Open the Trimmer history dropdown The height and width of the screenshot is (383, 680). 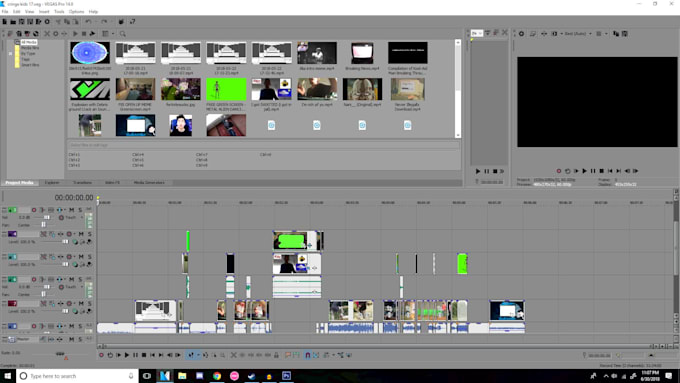click(477, 33)
